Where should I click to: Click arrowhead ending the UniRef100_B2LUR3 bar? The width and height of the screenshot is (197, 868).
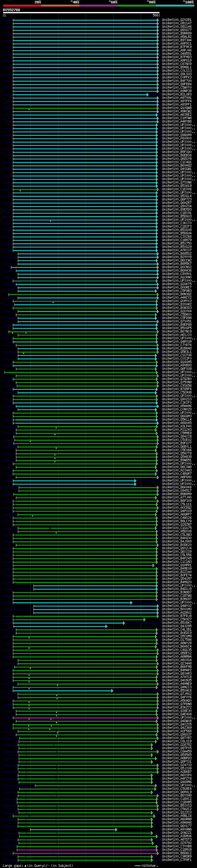(147, 95)
